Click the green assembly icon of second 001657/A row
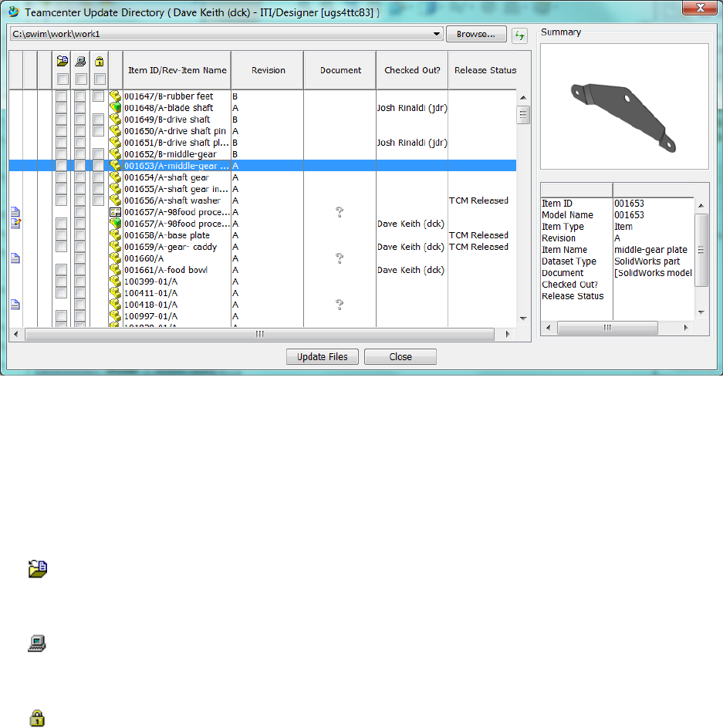 coord(115,224)
